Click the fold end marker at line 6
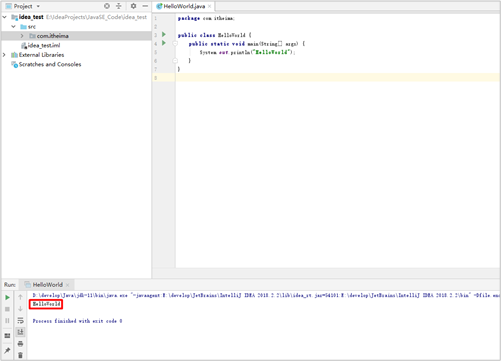Viewport: 501px width, 361px height. [175, 61]
